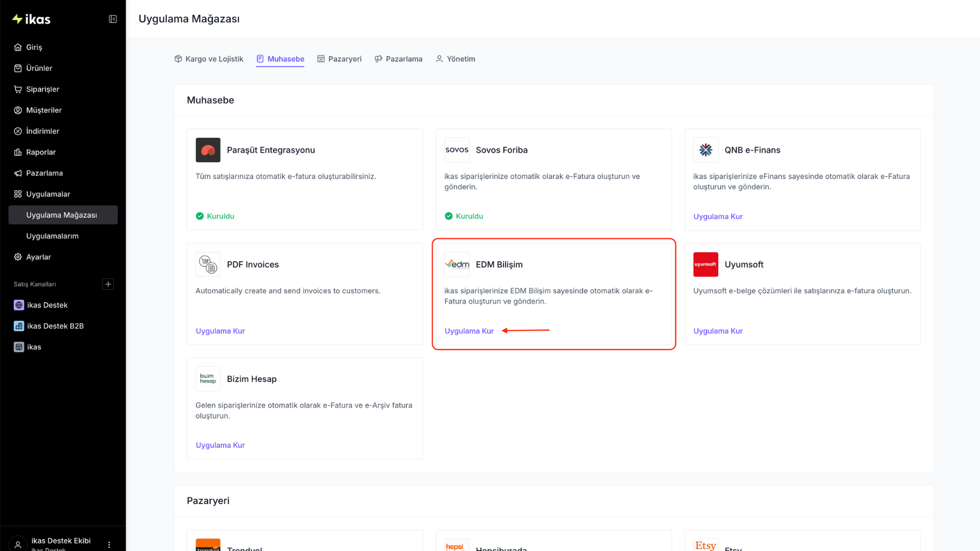Screen dimensions: 980x551
Task: Install EDM Bilişim via Uygulama Kur
Action: pyautogui.click(x=469, y=331)
